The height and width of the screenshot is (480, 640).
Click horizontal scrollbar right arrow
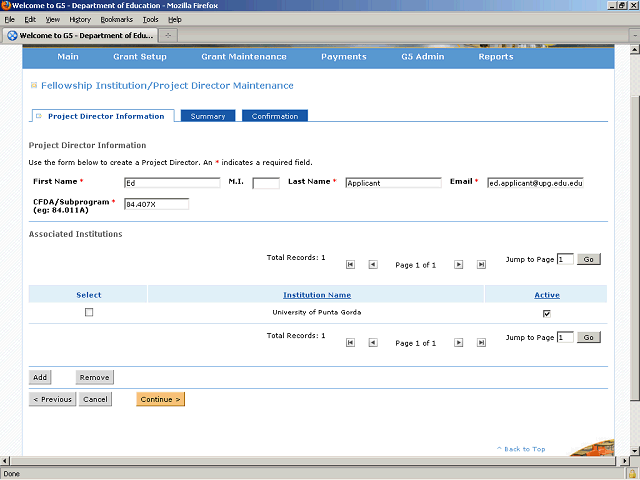click(x=624, y=461)
